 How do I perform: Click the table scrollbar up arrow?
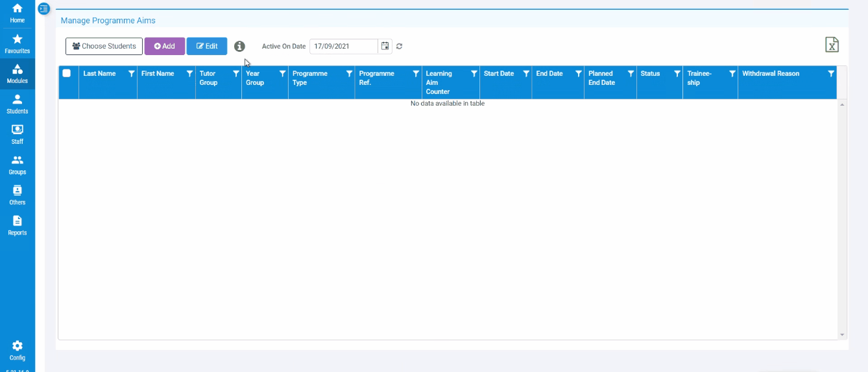point(842,104)
